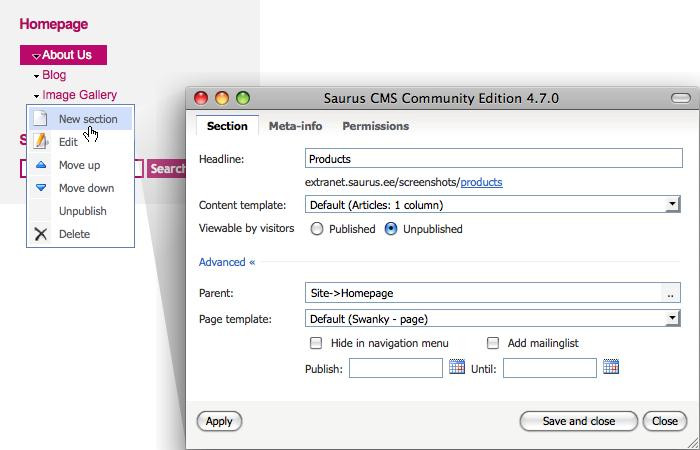Click Save and close

click(579, 421)
